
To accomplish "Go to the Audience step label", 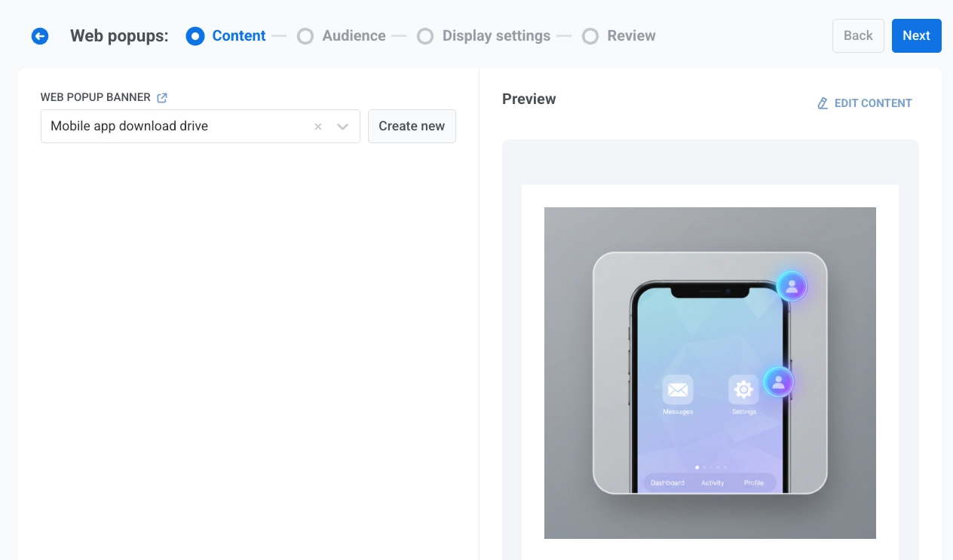I will coord(354,35).
